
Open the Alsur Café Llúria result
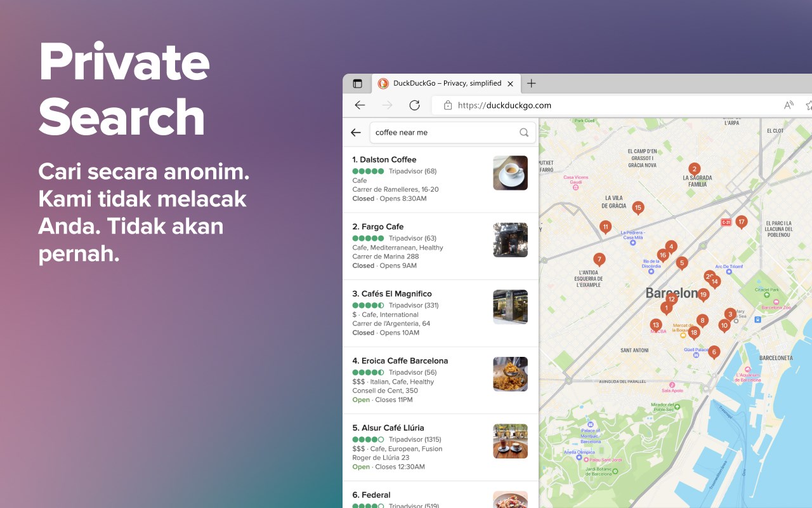click(440, 447)
